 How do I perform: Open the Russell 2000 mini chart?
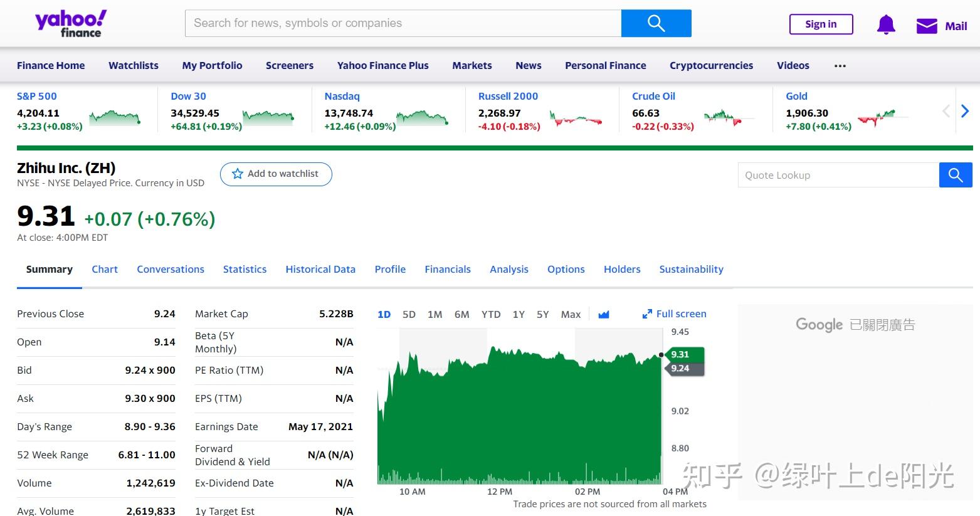(576, 118)
